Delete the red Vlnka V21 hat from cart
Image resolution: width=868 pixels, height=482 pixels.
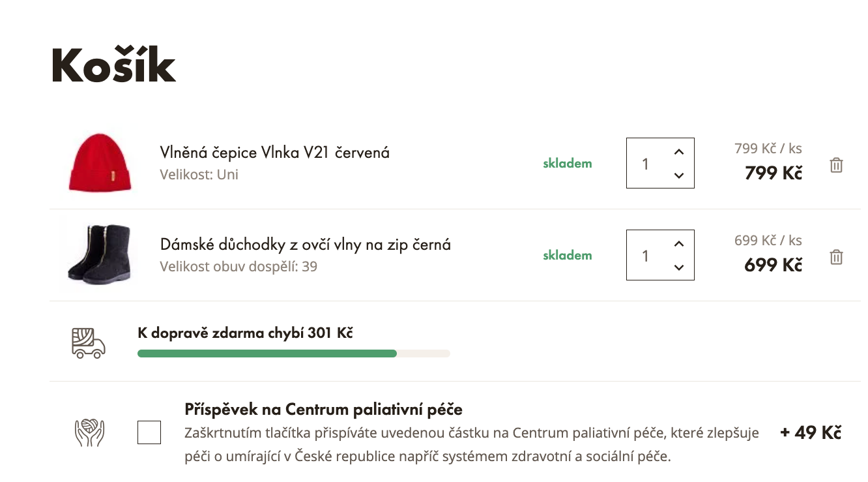point(836,165)
